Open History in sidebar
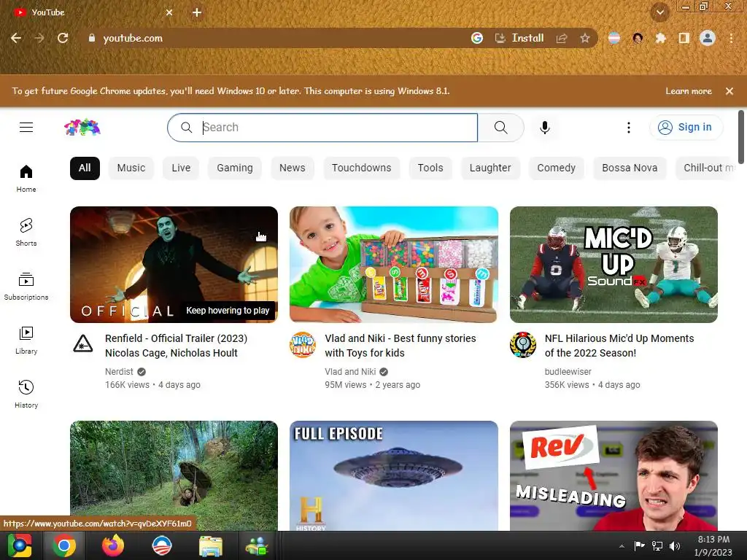Screen dimensions: 747x560 coord(26,394)
